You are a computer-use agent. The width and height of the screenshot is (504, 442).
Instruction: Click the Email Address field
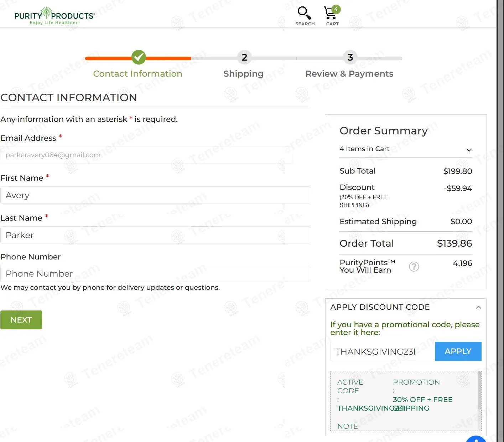(146, 155)
